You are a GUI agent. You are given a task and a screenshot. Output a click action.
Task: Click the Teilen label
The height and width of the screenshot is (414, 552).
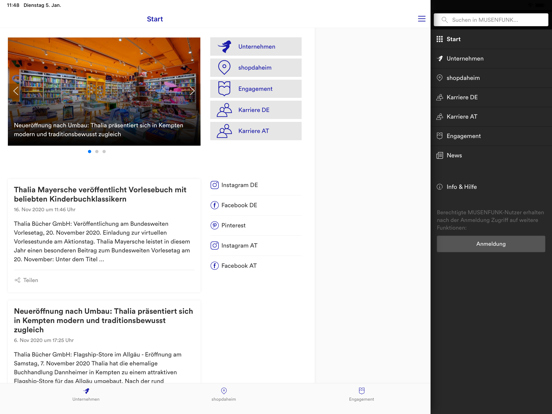(x=31, y=280)
